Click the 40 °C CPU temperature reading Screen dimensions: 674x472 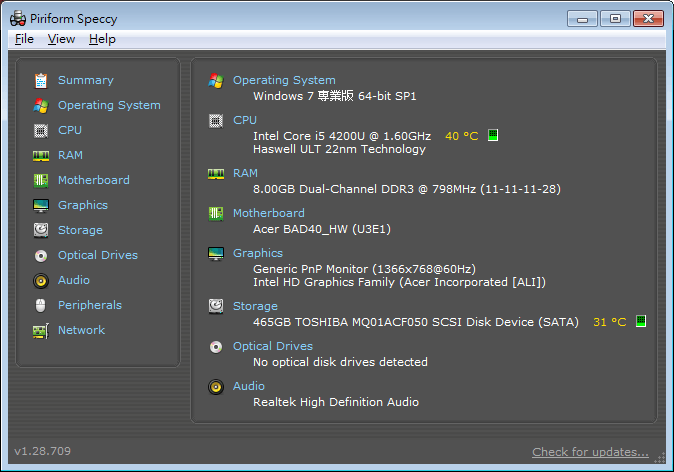coord(461,135)
